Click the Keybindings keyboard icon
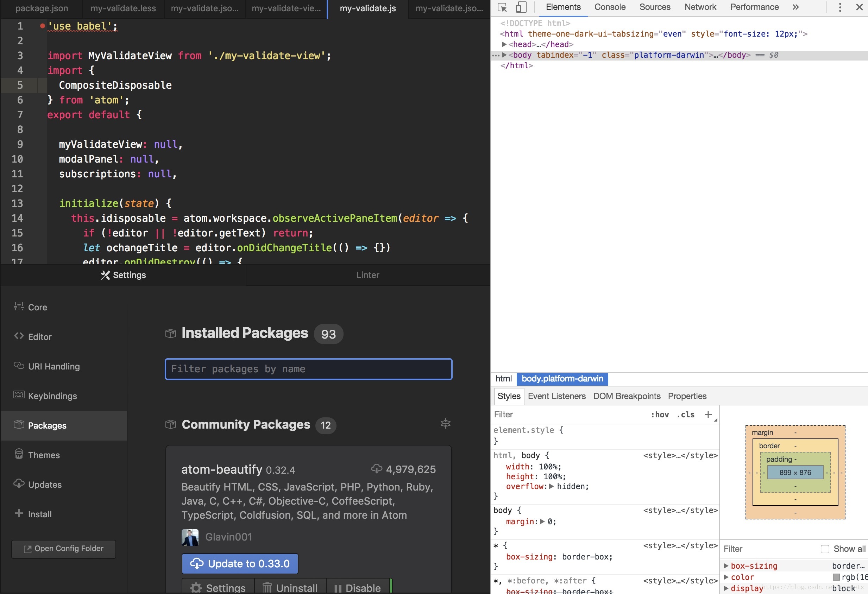 (x=19, y=394)
